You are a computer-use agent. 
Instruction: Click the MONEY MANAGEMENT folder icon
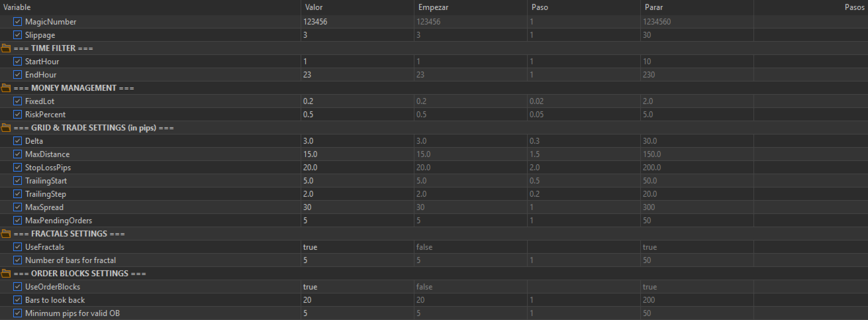[6, 88]
